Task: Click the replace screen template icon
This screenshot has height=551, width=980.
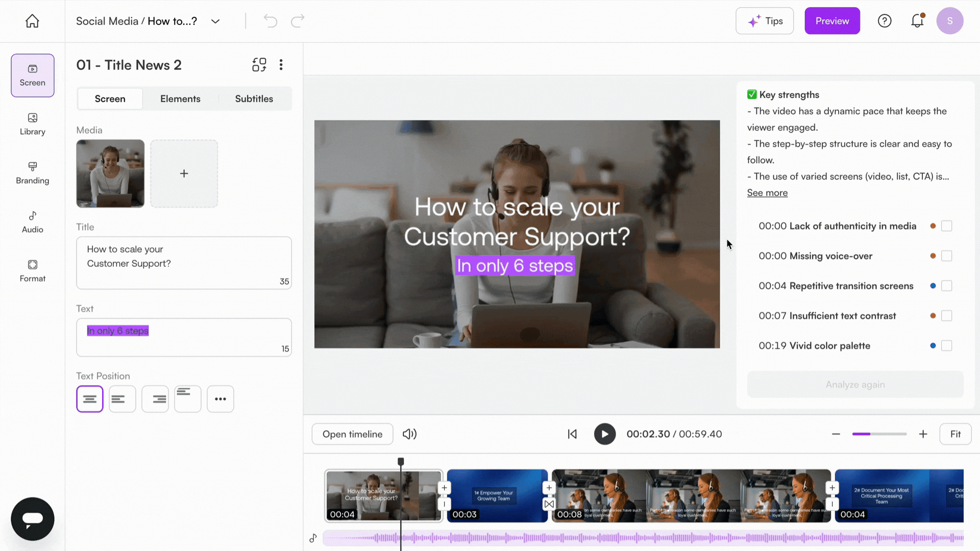Action: click(259, 65)
